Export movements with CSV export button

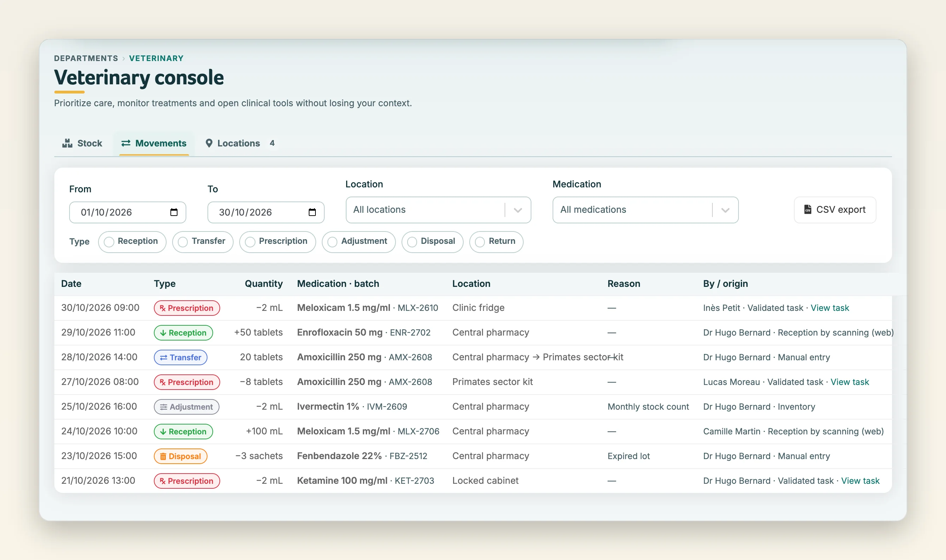[x=835, y=210]
